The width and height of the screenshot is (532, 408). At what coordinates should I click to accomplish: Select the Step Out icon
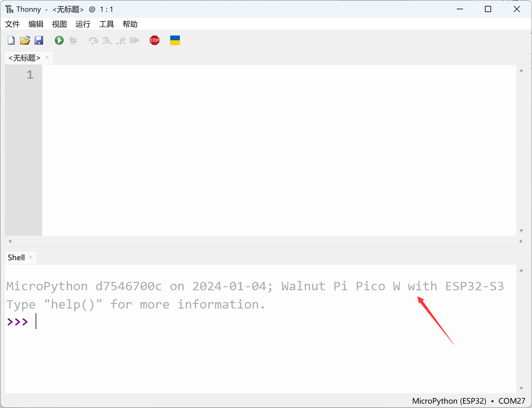coord(121,40)
